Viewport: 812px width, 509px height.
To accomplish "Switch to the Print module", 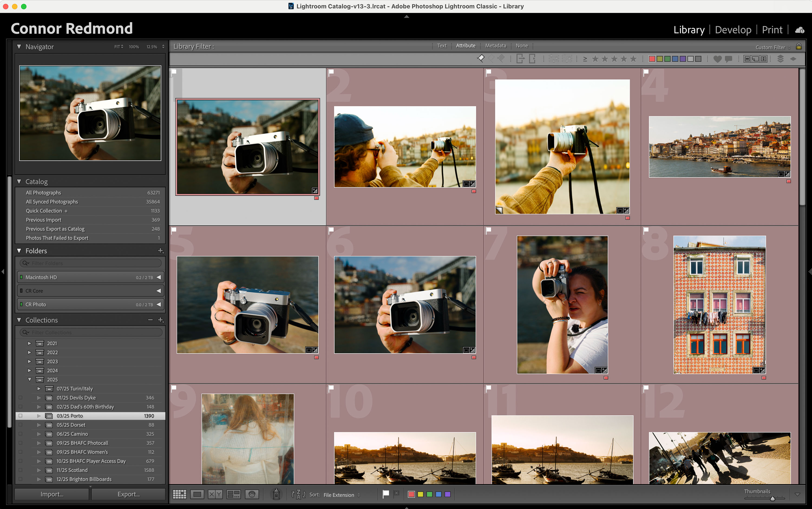I will [772, 30].
